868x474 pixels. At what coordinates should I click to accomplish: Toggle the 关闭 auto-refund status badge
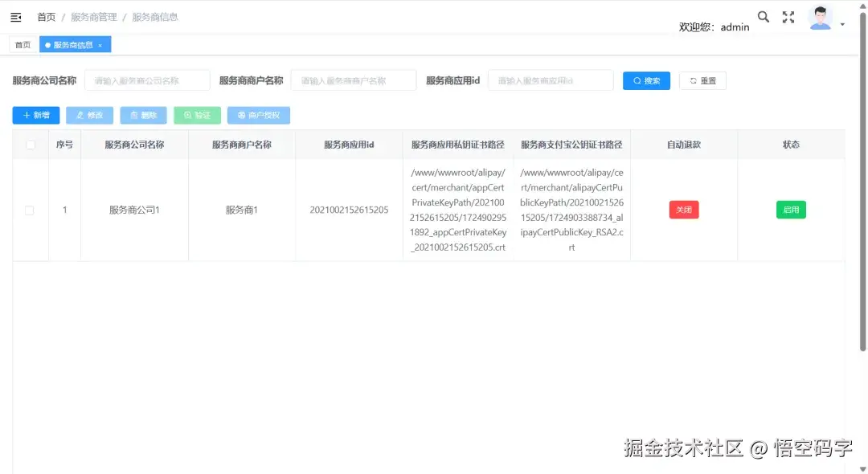[683, 209]
